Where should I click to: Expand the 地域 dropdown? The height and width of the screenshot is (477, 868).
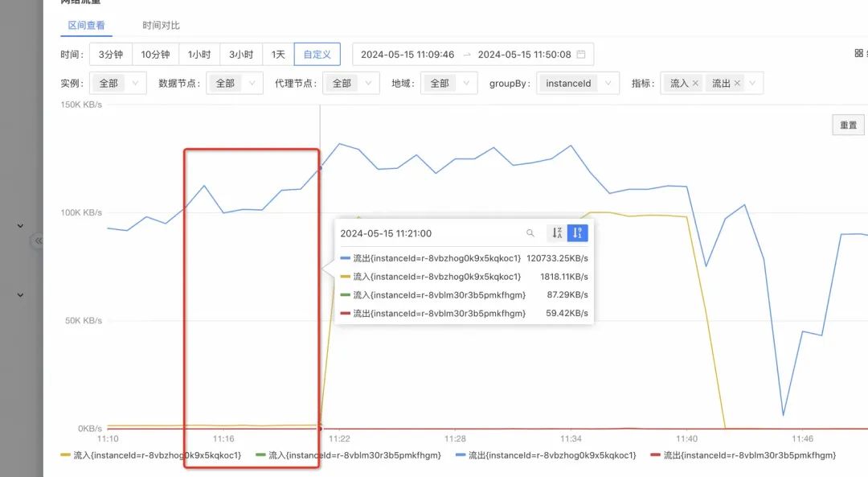pyautogui.click(x=449, y=83)
